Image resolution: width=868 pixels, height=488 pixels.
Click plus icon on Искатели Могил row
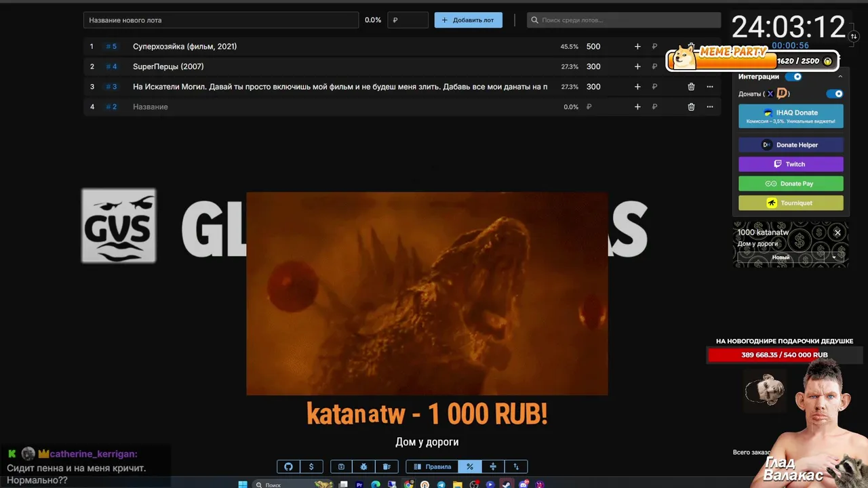point(637,87)
